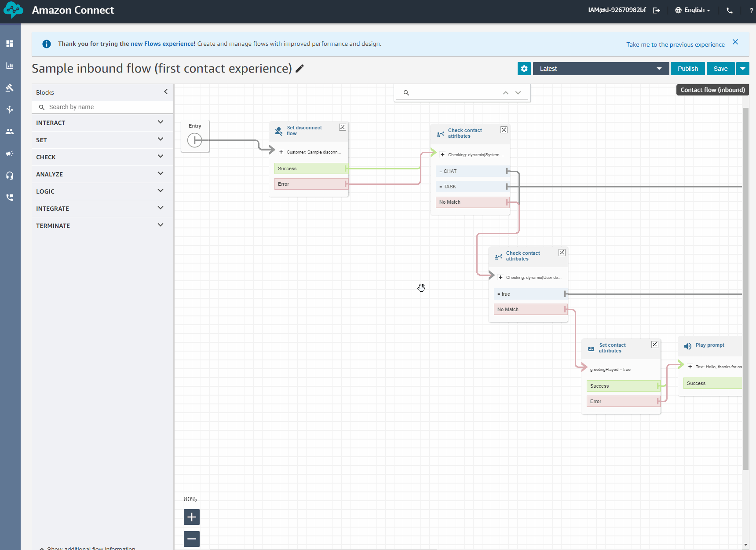This screenshot has width=756, height=550.
Task: Click the Search by name field
Action: [x=106, y=107]
